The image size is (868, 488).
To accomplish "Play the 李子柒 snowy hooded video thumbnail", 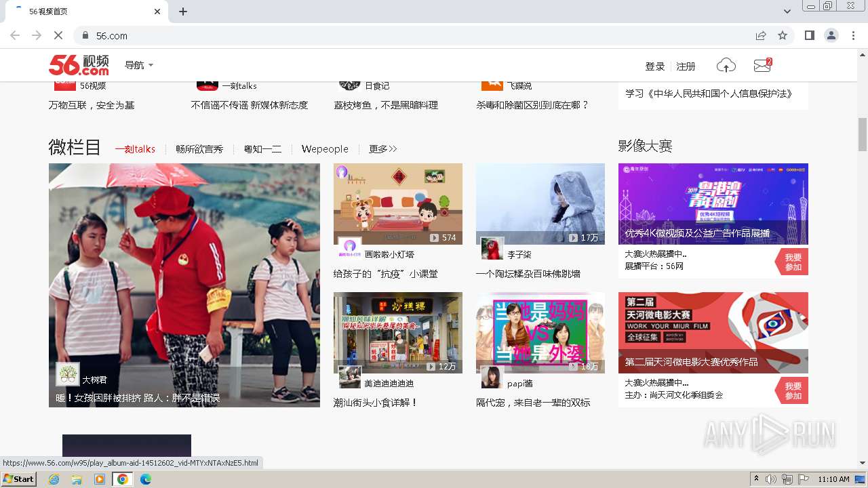I will [x=540, y=204].
